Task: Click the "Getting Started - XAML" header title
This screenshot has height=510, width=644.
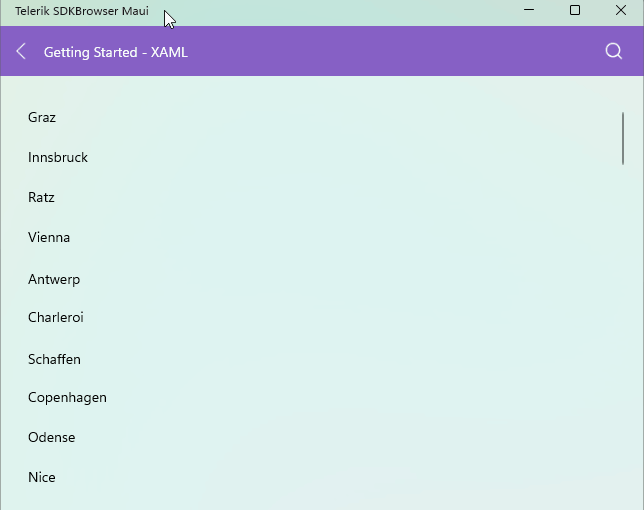Action: click(x=116, y=52)
